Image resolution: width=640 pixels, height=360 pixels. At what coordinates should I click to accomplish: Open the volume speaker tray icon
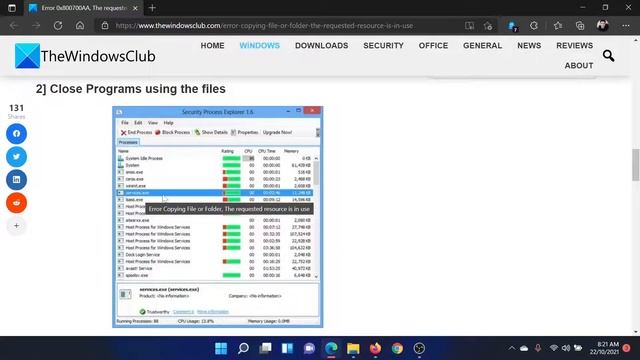coord(566,348)
